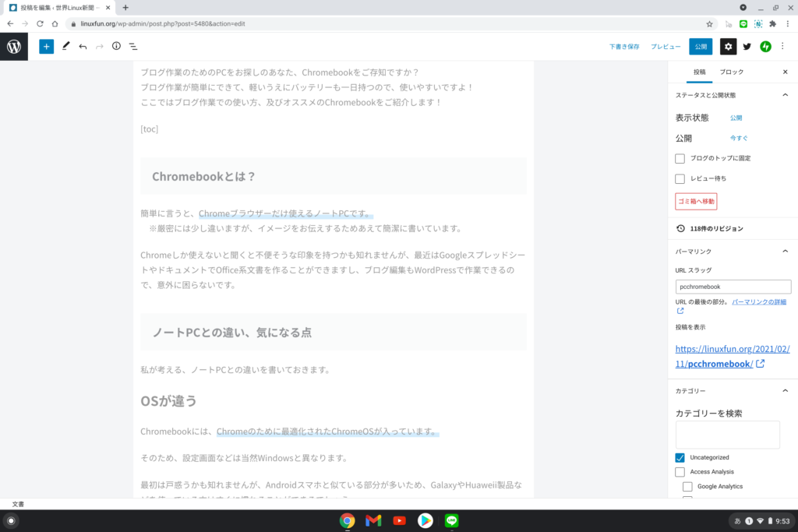Screen dimensions: 798x532
Task: Move post to trash with ゴミ箱へ移動
Action: pyautogui.click(x=696, y=202)
